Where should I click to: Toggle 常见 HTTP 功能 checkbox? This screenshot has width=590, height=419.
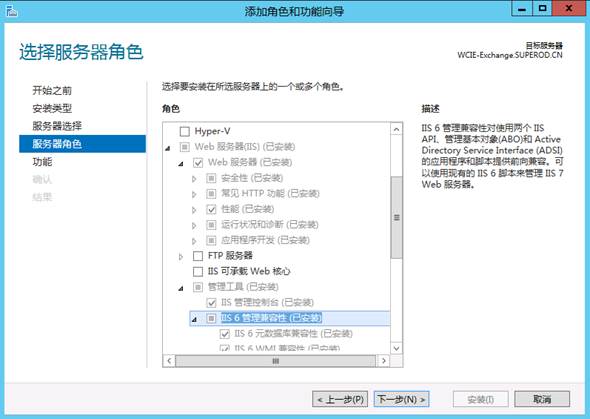pos(211,194)
